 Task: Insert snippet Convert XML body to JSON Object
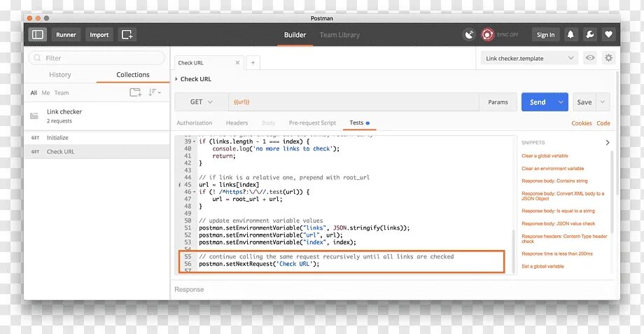[x=563, y=196]
